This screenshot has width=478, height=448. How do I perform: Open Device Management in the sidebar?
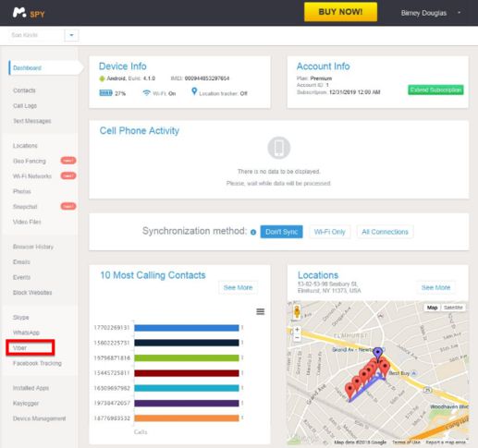[x=40, y=418]
